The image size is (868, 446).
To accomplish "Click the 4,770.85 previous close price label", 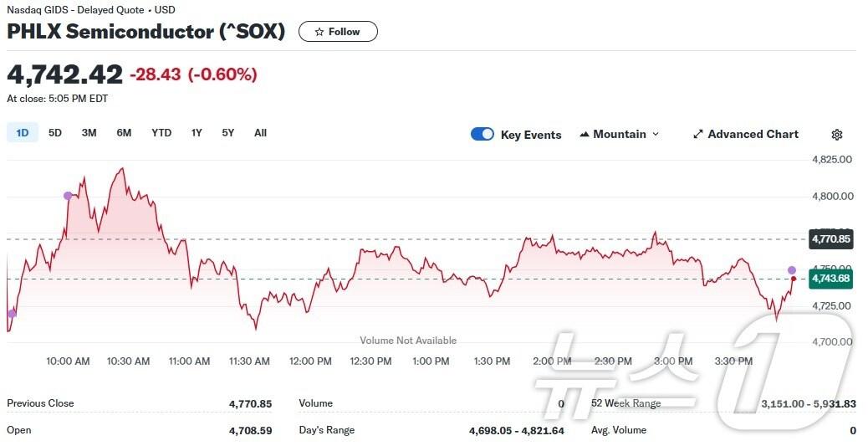I will coord(830,239).
